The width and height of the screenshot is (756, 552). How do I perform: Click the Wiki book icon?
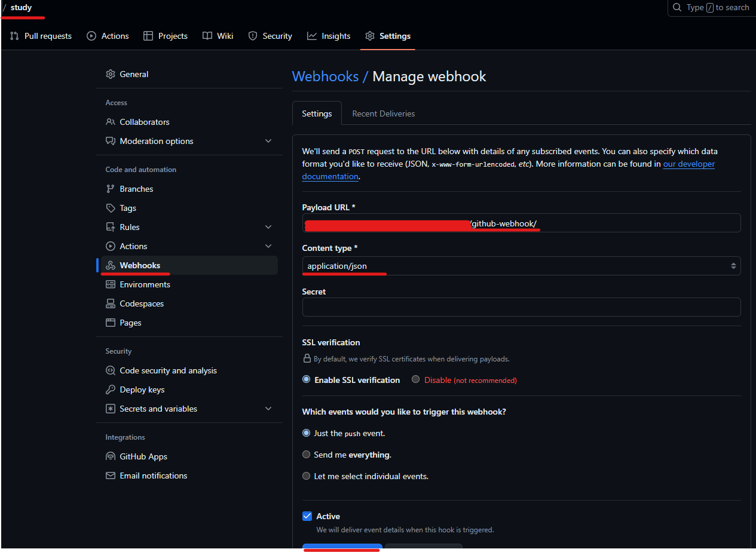pos(207,36)
